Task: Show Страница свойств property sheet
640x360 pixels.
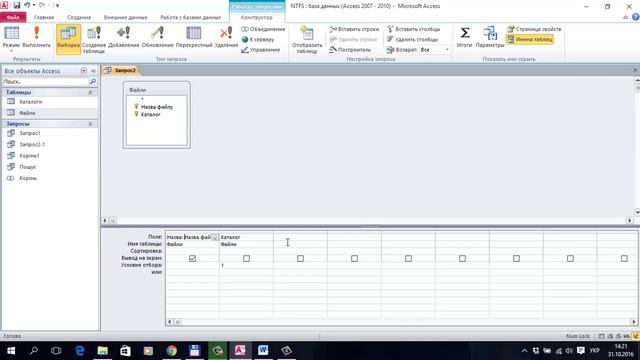Action: [534, 29]
